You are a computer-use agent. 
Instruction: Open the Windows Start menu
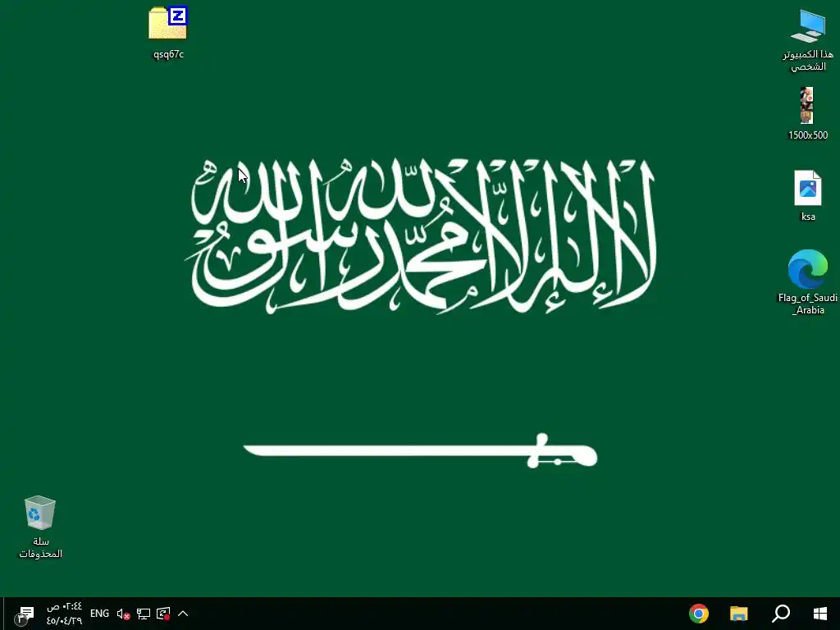coord(820,614)
